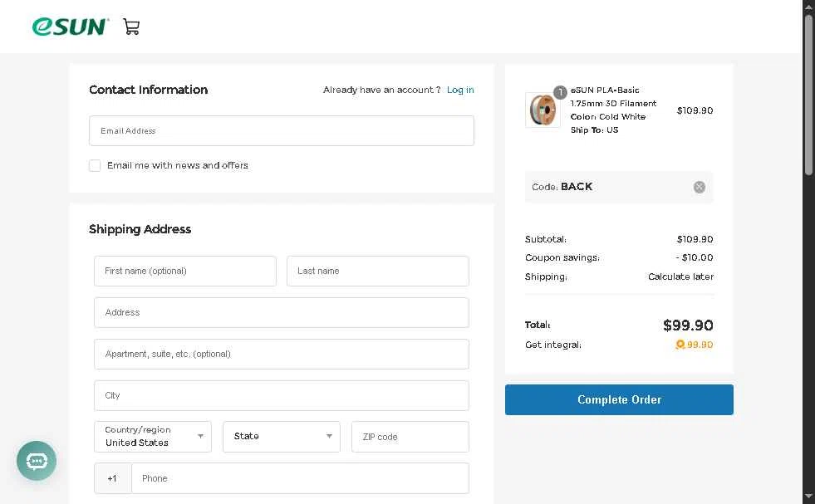Click the Shipping Calculate later text
Image resolution: width=815 pixels, height=504 pixels.
tap(680, 276)
